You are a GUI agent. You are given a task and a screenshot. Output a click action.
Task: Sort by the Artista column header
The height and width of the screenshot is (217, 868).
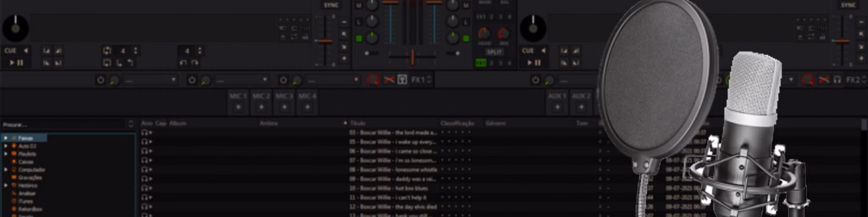269,123
